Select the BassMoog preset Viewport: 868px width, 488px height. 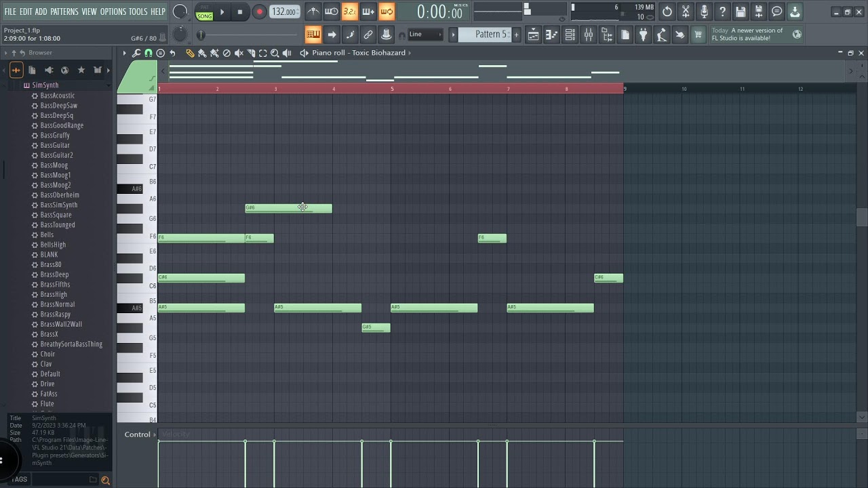click(x=54, y=165)
